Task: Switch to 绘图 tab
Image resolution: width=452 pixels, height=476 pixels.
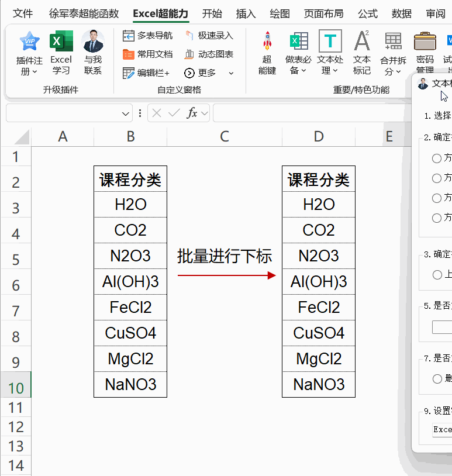Action: tap(280, 13)
